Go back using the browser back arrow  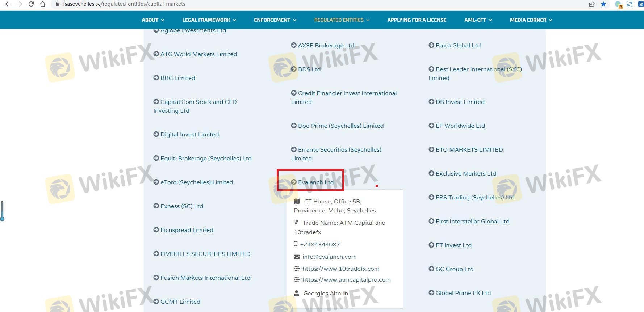[x=8, y=4]
